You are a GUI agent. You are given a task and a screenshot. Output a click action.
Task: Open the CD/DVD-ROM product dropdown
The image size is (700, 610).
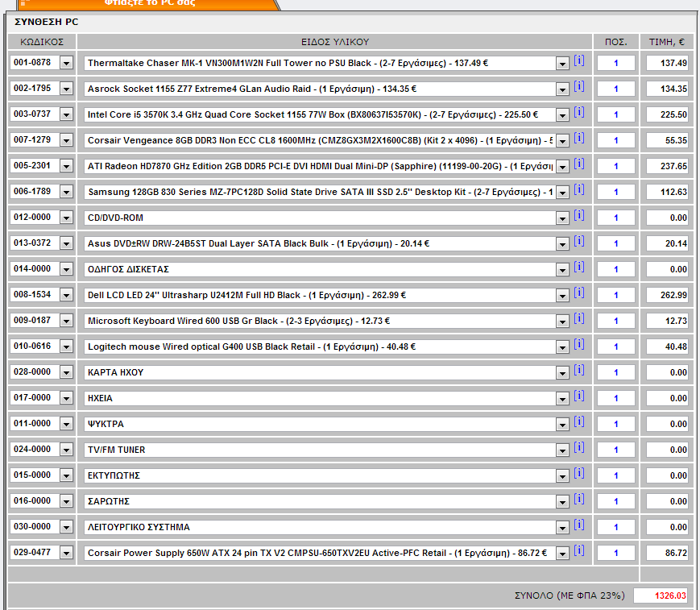(562, 218)
